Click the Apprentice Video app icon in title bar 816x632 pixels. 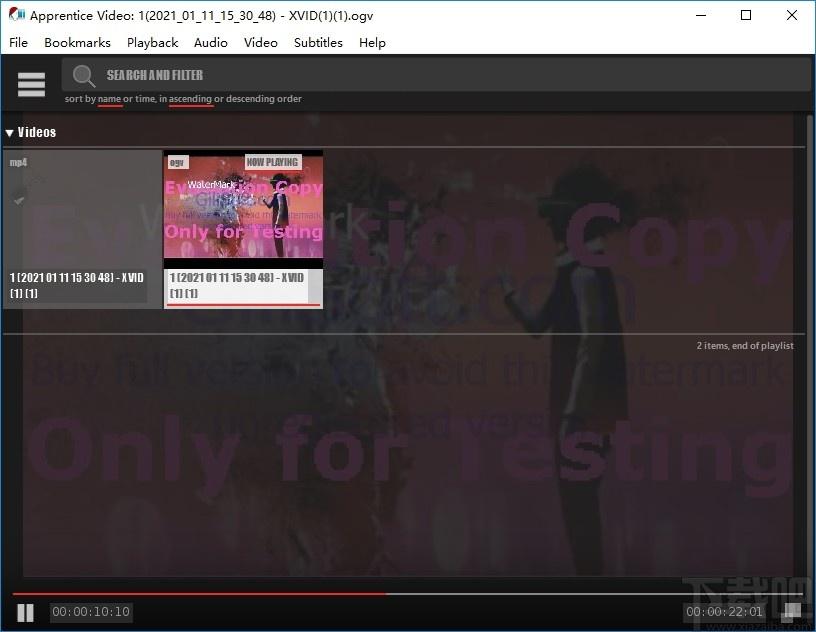16,15
